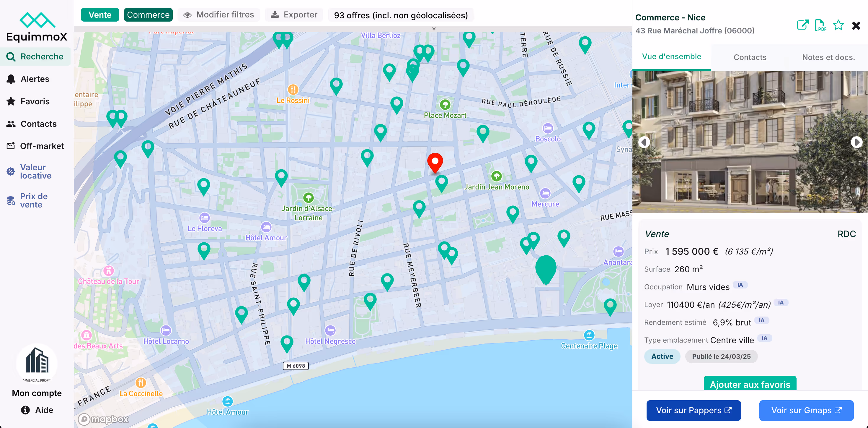Image resolution: width=868 pixels, height=428 pixels.
Task: Click address 43 Rue Maréchal Joffre
Action: (694, 31)
